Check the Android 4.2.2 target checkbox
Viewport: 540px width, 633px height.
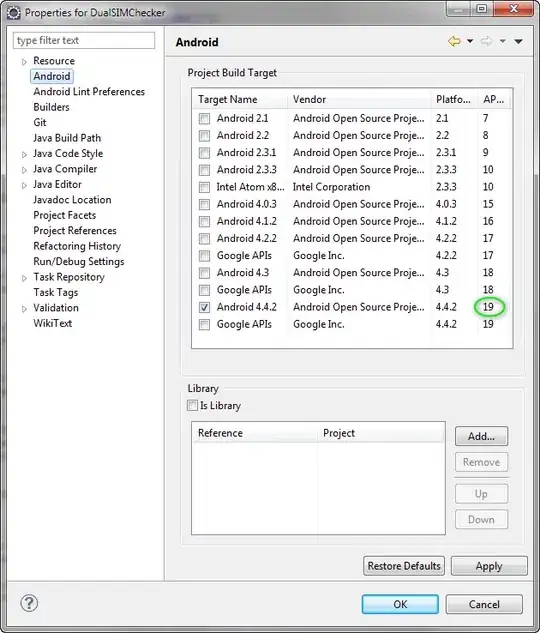204,239
